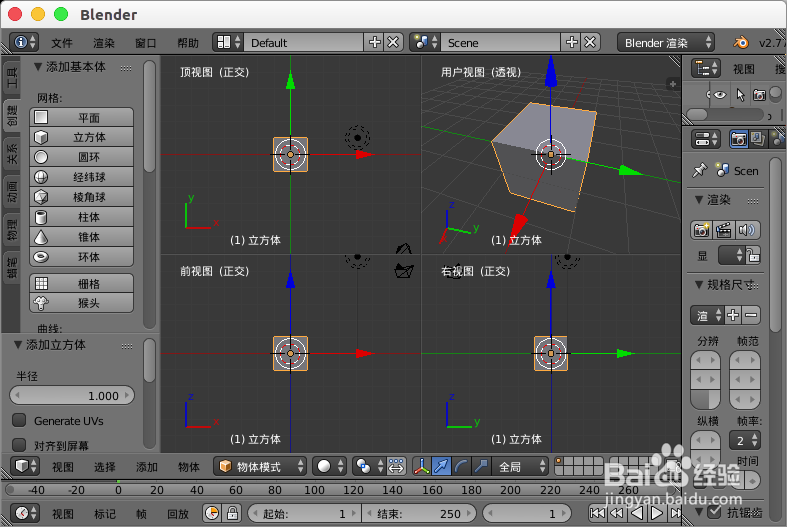The height and width of the screenshot is (527, 787).
Task: Add an Ico Sphere (棱角球) mesh
Action: [x=82, y=197]
